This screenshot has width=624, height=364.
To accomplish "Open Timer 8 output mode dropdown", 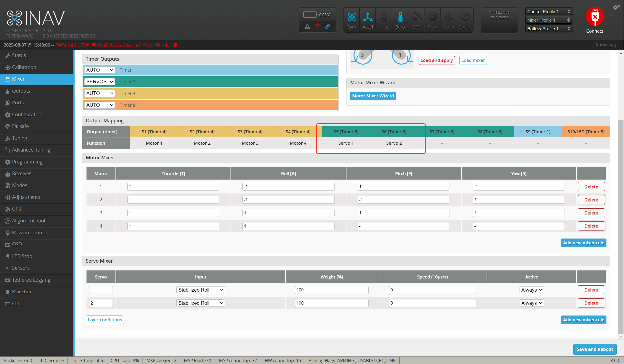I will coord(100,105).
